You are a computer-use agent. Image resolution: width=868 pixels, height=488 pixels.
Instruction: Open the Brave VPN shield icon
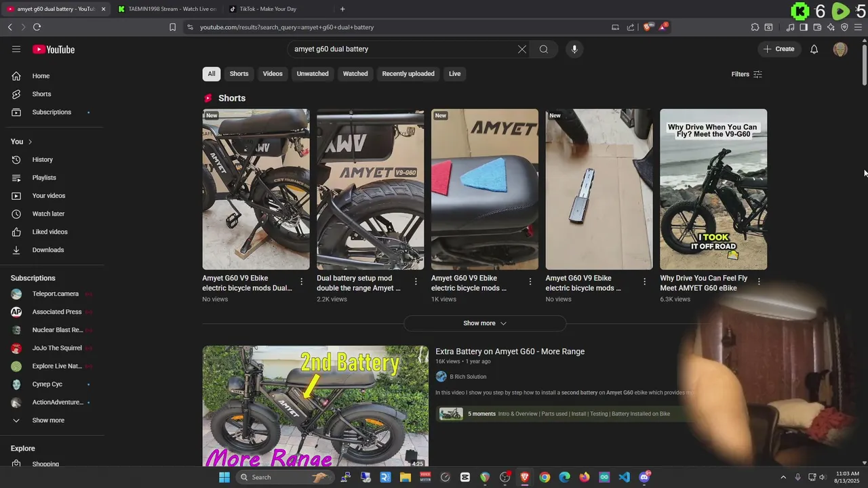pos(844,27)
